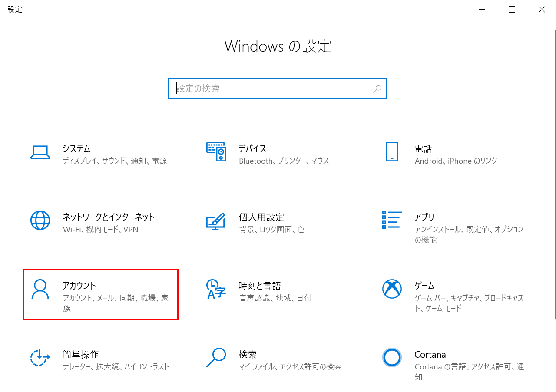Click the vertical scrollbar on right edge
The height and width of the screenshot is (392, 556).
(554, 174)
